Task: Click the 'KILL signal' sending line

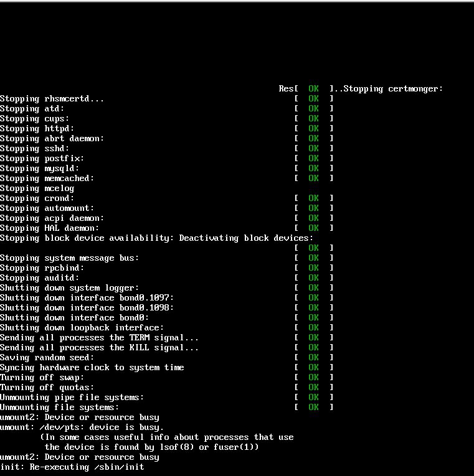Action: [99, 348]
